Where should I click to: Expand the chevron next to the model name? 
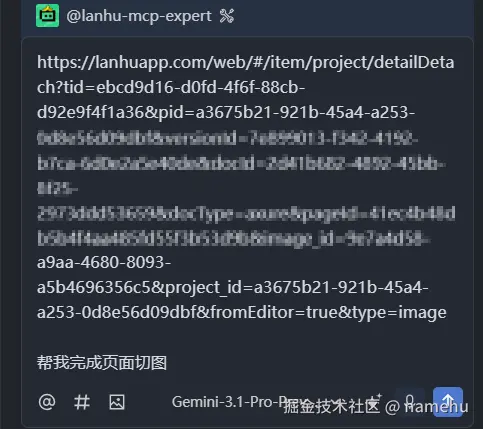(337, 402)
